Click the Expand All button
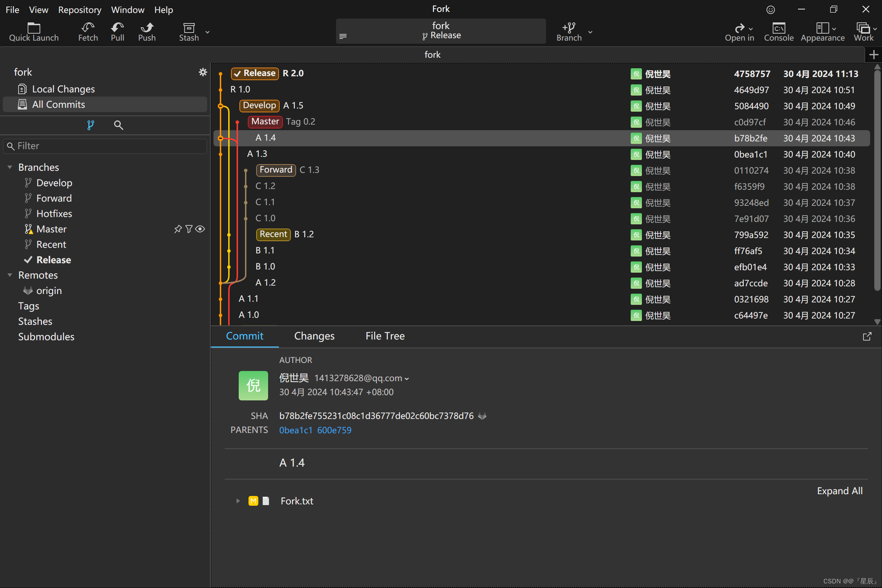The height and width of the screenshot is (588, 882). tap(840, 491)
